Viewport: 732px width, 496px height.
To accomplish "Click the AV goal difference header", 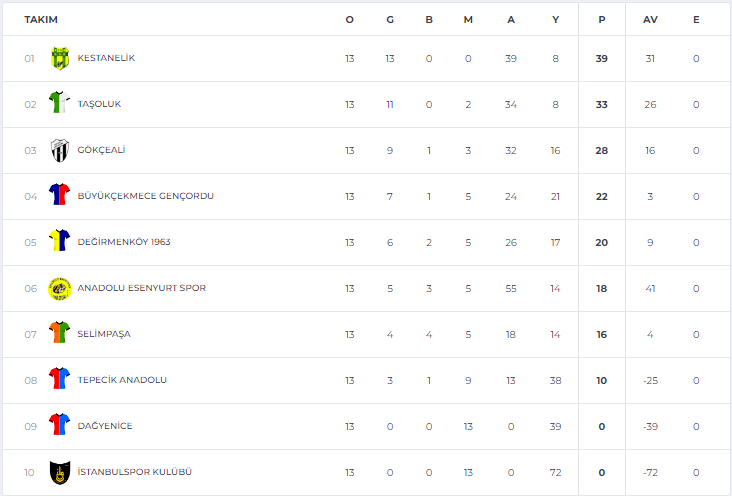I will tap(650, 20).
